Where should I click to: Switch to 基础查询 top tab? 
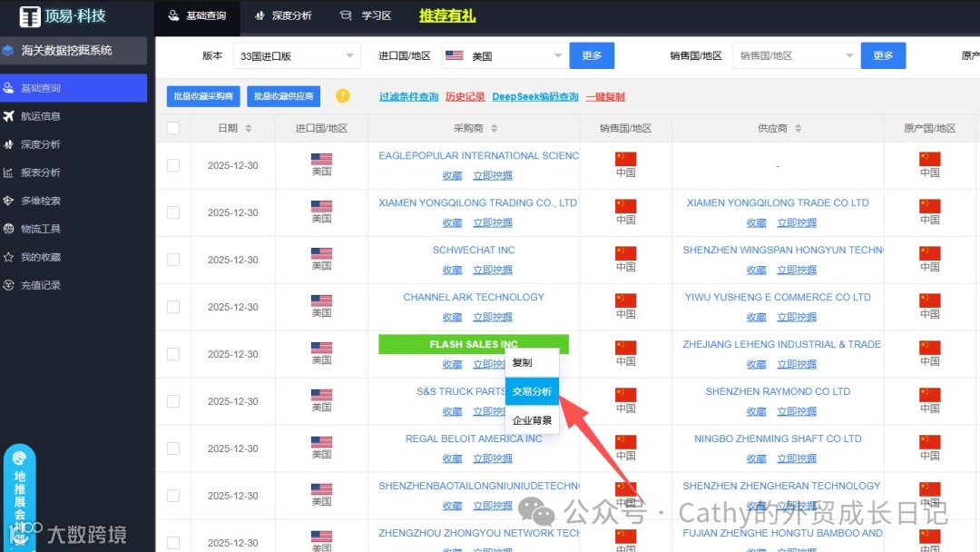click(x=198, y=15)
